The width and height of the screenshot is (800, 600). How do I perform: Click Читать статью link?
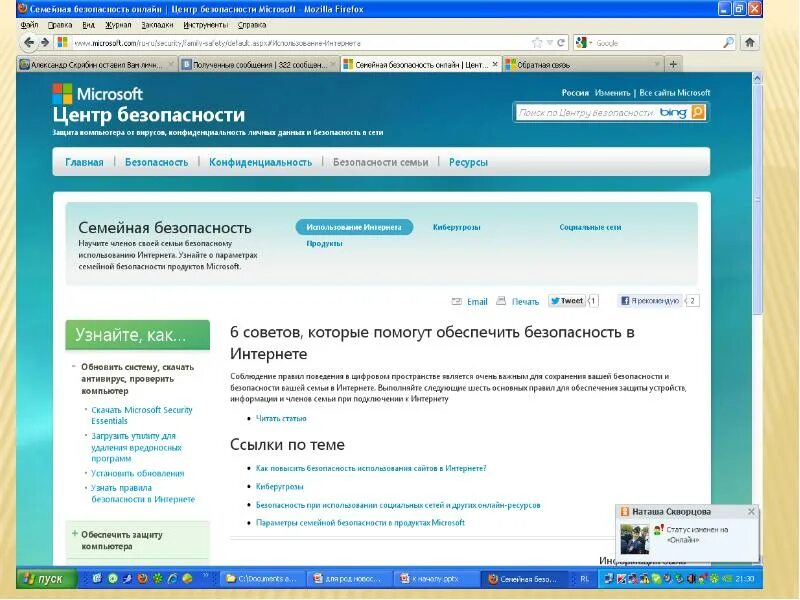coord(281,418)
